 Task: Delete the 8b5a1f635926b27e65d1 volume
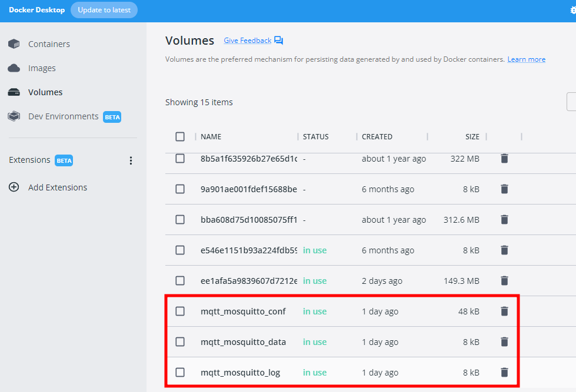(504, 159)
